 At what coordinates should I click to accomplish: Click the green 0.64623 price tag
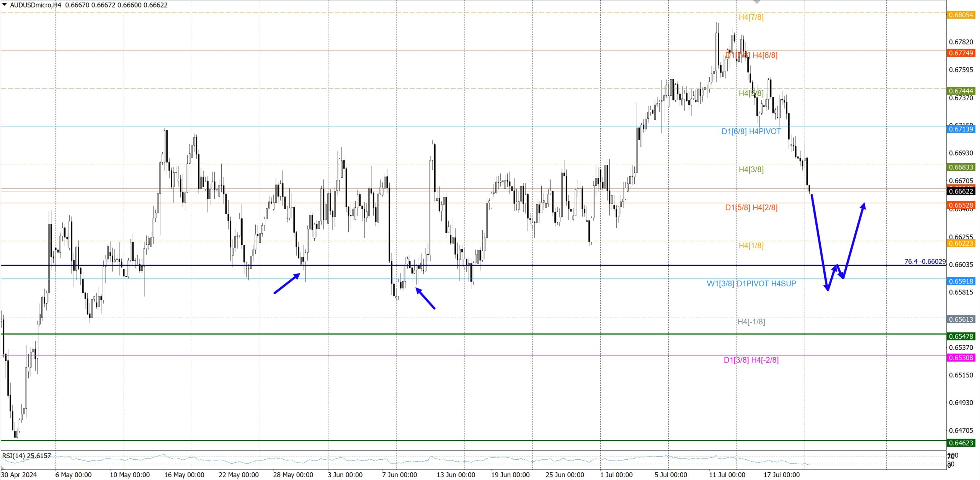[961, 443]
